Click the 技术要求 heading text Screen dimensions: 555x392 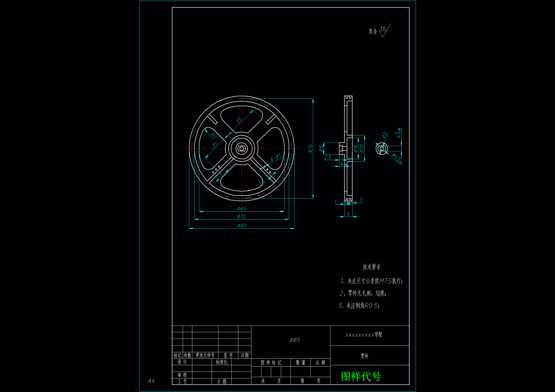(372, 267)
